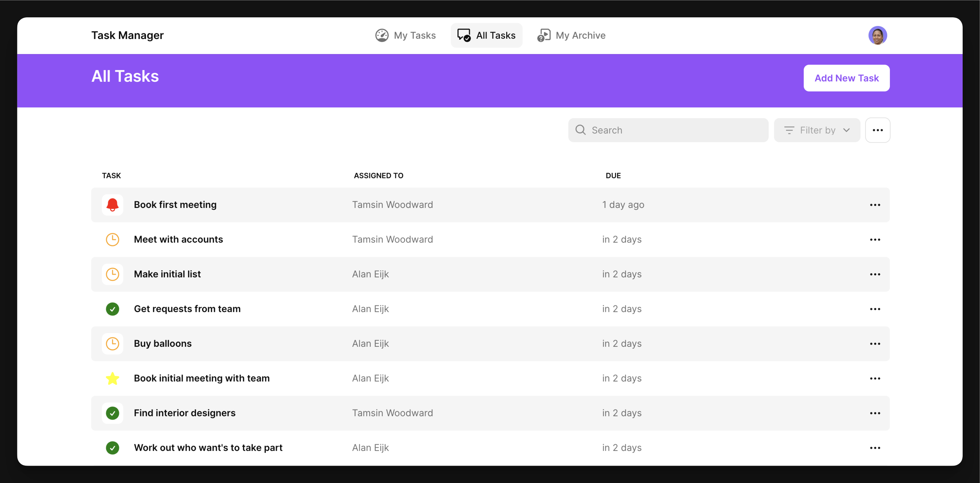The image size is (980, 483).
Task: Click the clock icon beside Make initial list
Action: [112, 274]
